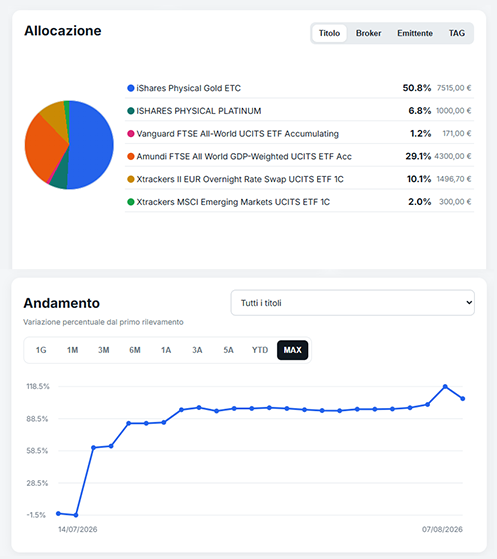Click the 300,00 € amount
The width and height of the screenshot is (497, 559).
pos(455,202)
